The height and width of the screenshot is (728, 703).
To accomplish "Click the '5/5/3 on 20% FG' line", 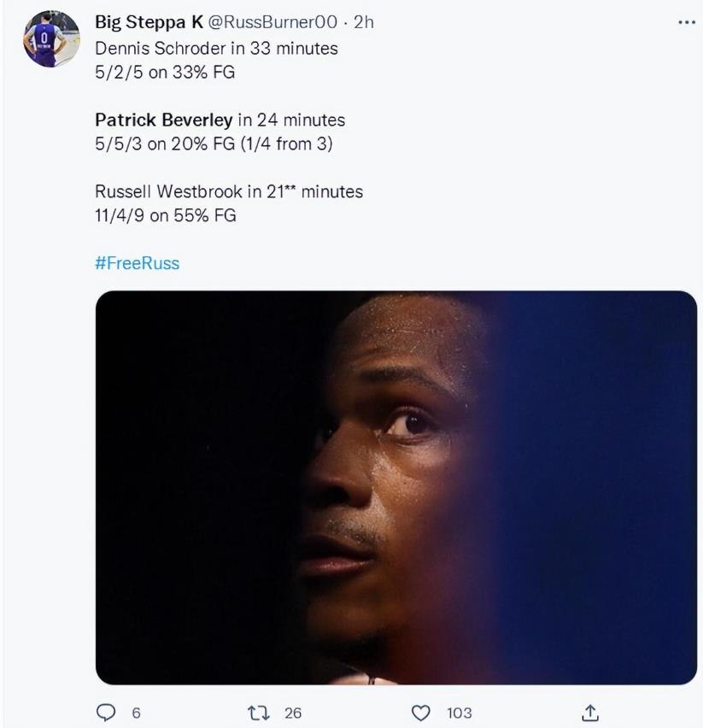I will 213,144.
